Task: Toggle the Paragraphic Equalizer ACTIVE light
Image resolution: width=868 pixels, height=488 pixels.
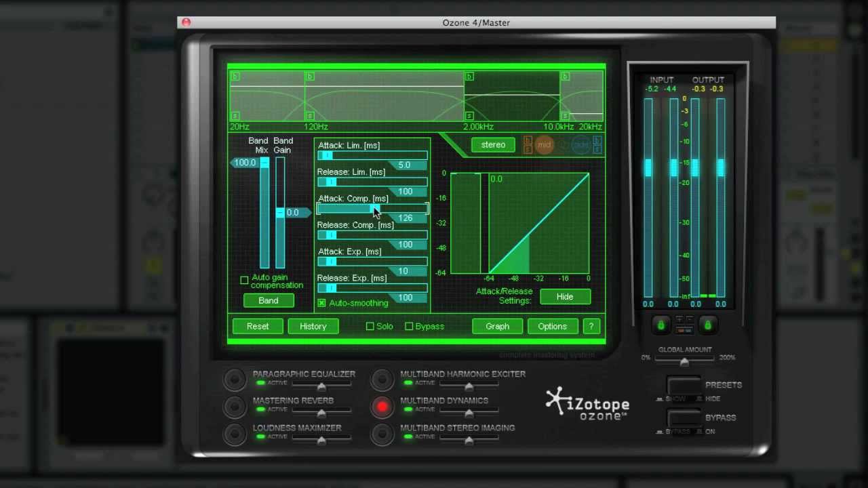Action: pyautogui.click(x=260, y=383)
